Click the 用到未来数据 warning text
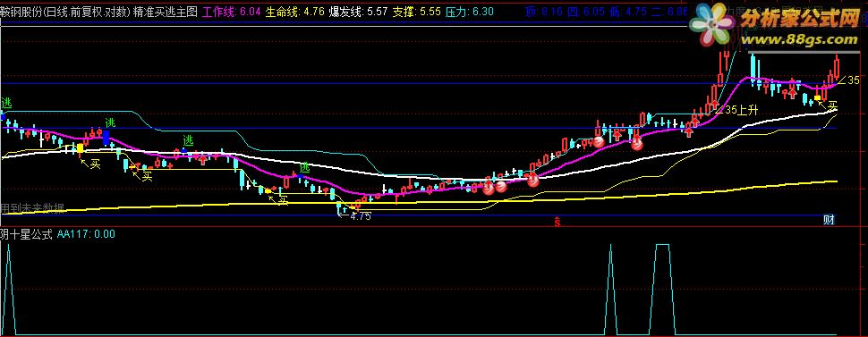 tap(32, 208)
